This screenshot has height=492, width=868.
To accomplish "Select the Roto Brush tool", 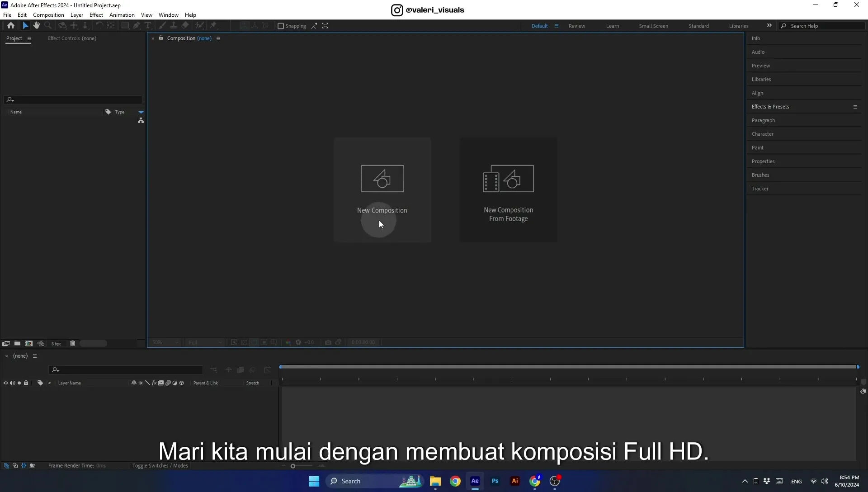I will tap(199, 26).
